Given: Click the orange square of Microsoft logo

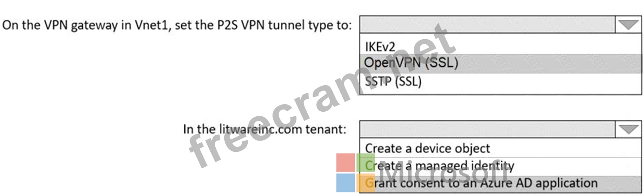Looking at the screenshot, I should [x=366, y=183].
